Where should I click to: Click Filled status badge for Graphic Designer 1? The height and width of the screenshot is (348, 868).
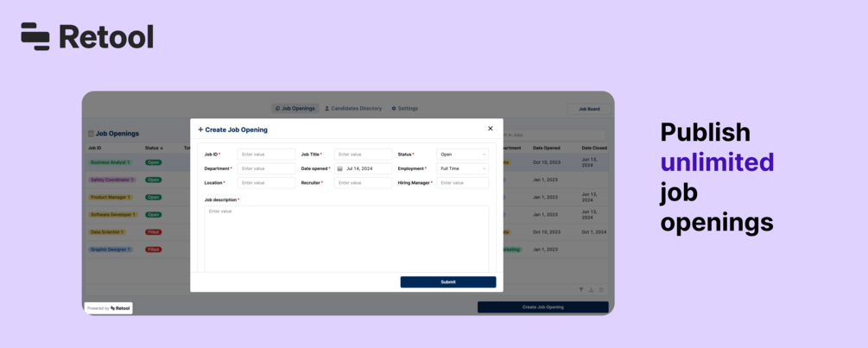(154, 250)
